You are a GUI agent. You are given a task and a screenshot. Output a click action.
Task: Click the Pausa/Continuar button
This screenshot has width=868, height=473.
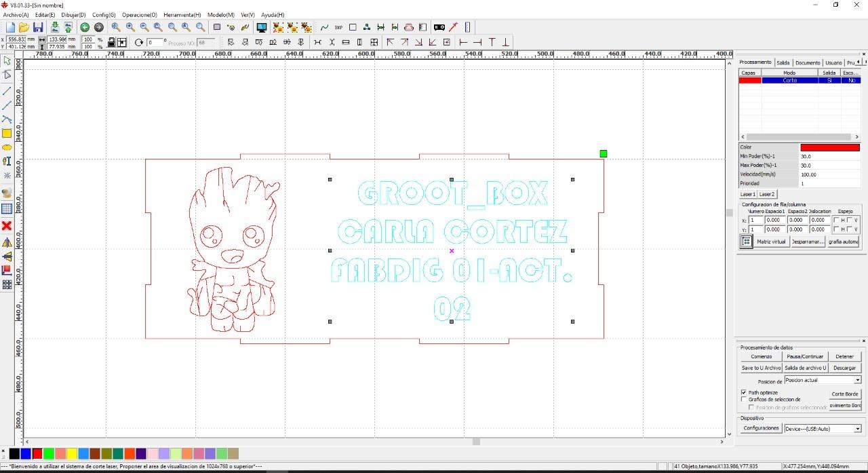click(x=805, y=356)
